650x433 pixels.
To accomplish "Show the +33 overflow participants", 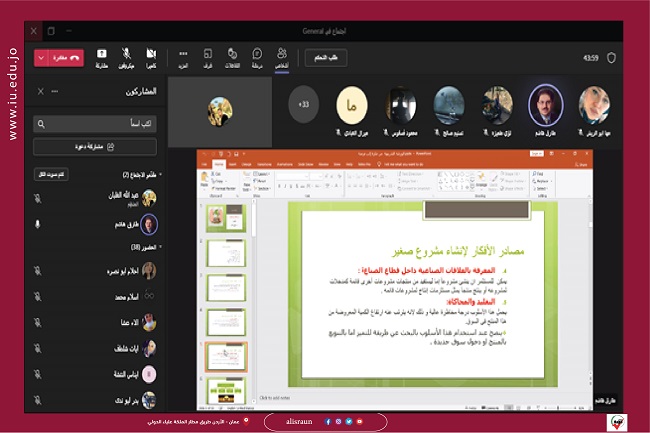I will (x=304, y=104).
